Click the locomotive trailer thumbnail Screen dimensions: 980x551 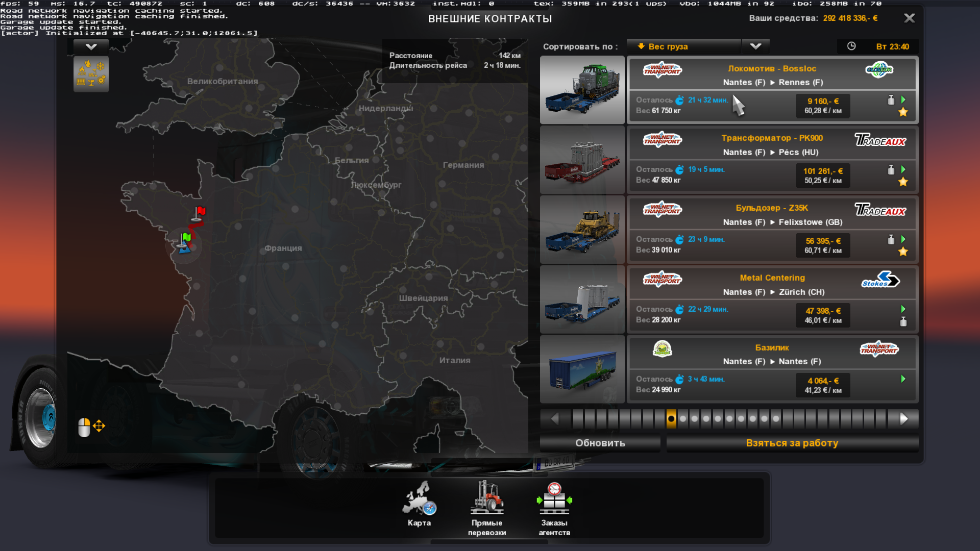pyautogui.click(x=582, y=90)
